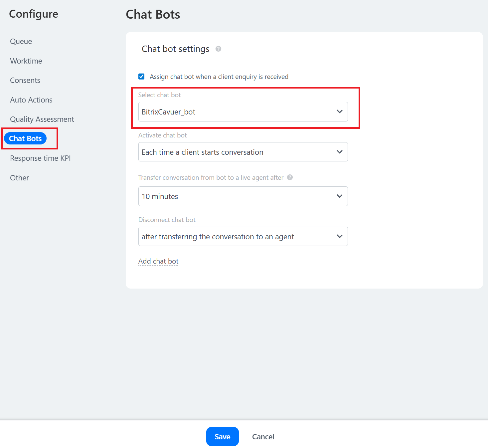
Task: Click the Chat Bots page title
Action: [153, 15]
